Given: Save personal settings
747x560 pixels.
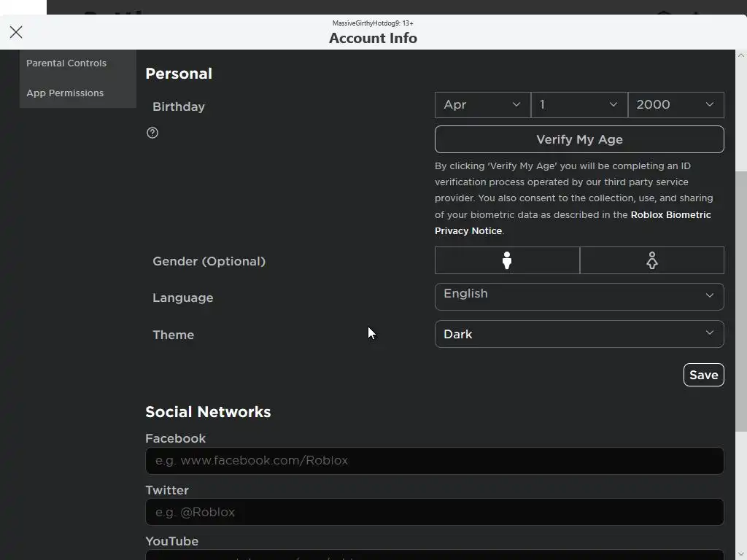Looking at the screenshot, I should coord(703,375).
